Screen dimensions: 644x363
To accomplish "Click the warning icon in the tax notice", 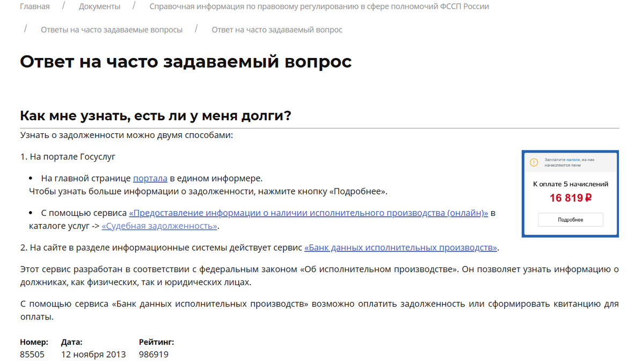I will coord(533,162).
